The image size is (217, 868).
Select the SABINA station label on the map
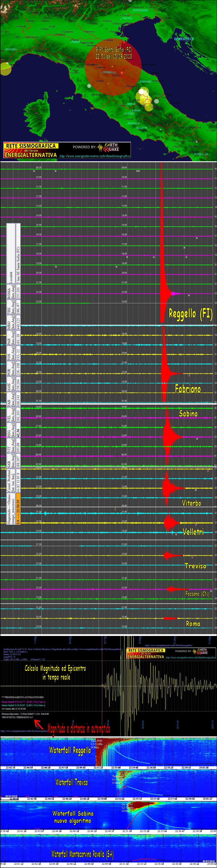(136, 110)
